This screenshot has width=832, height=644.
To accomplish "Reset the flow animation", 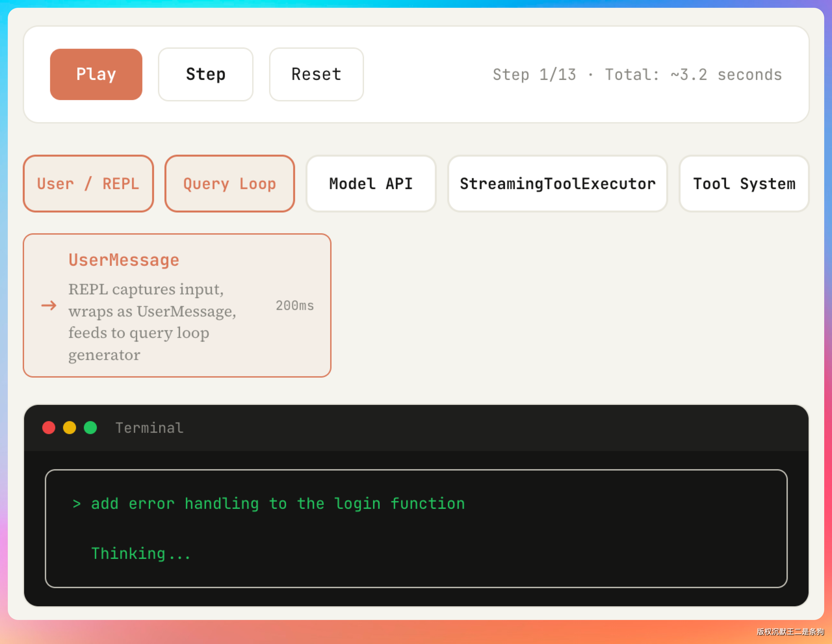I will click(316, 74).
